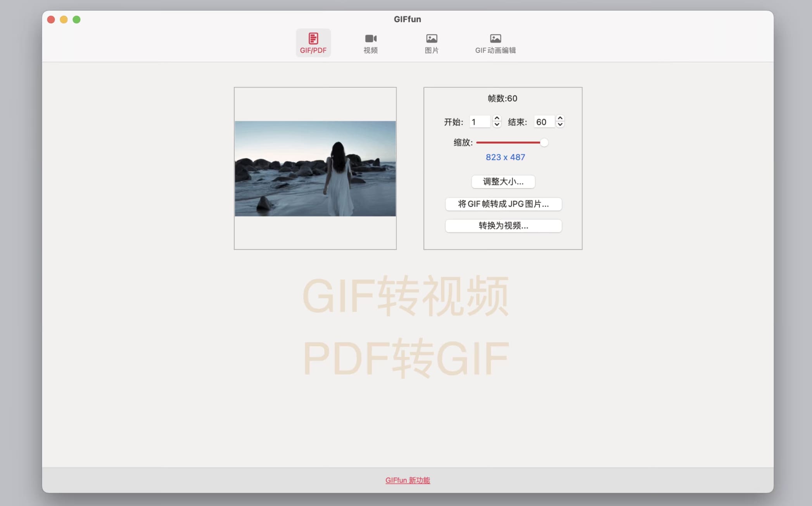Click the beach GIF preview image
The height and width of the screenshot is (506, 812).
click(x=315, y=168)
